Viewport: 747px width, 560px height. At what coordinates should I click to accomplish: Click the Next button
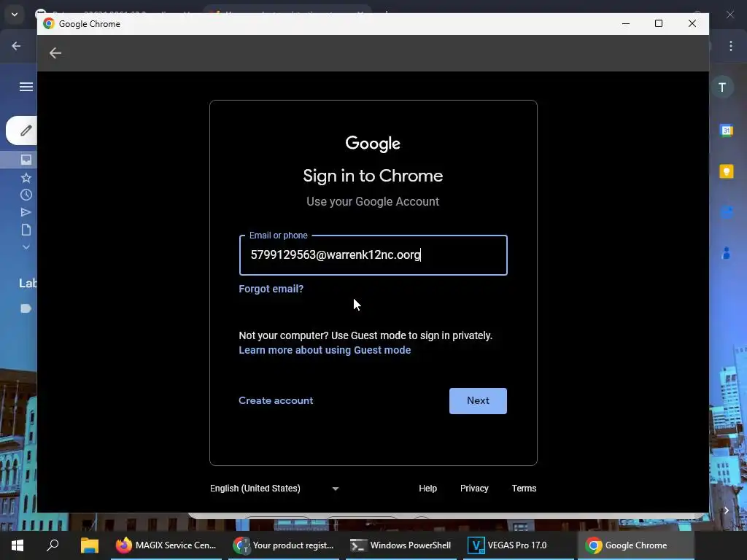[478, 401]
